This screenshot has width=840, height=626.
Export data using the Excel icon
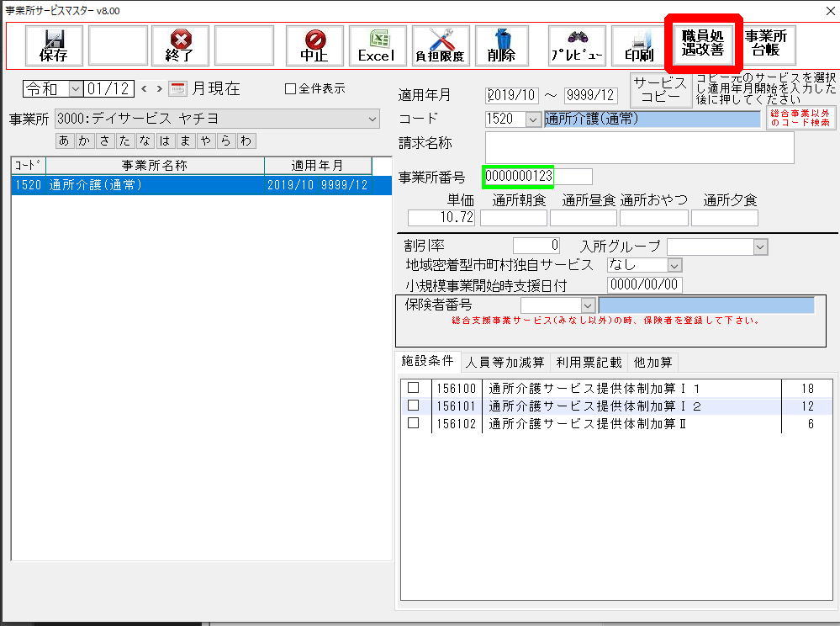pos(376,45)
